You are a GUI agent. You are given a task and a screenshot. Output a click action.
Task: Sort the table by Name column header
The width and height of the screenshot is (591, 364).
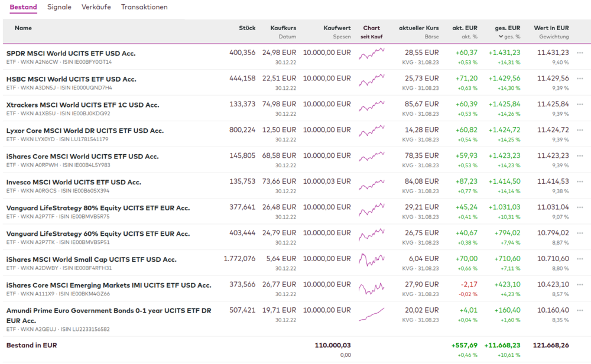[23, 28]
